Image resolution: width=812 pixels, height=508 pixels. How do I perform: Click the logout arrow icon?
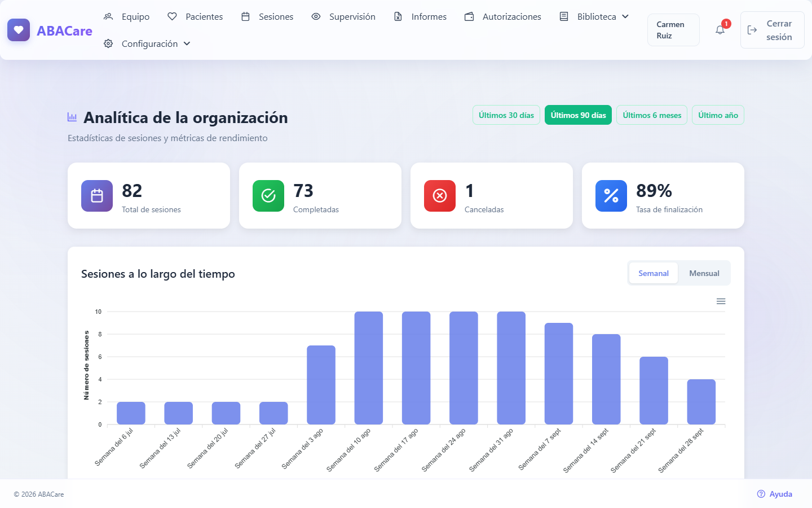pos(752,30)
